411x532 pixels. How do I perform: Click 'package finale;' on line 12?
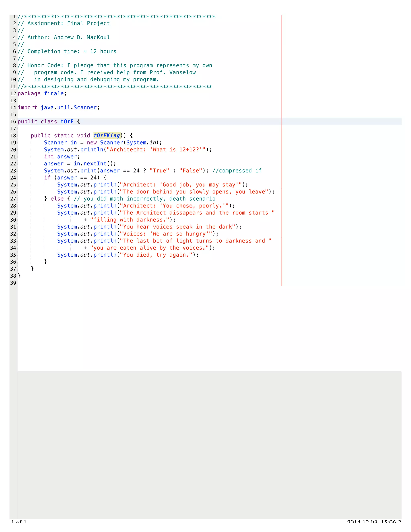pos(42,94)
